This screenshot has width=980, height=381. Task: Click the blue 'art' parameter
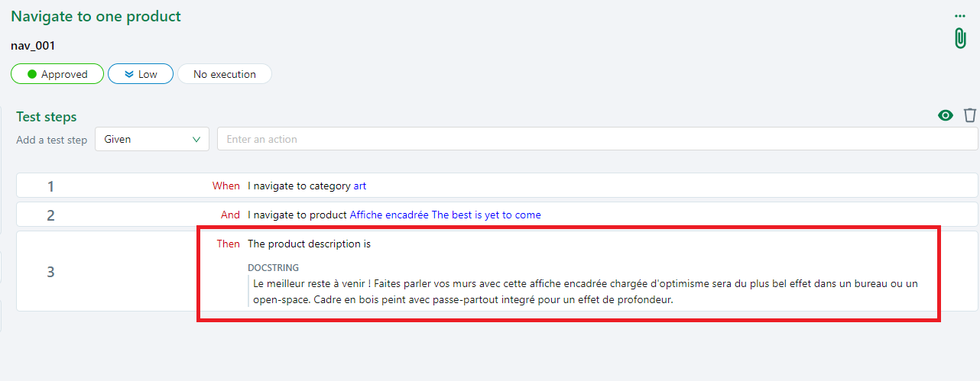[x=359, y=186]
